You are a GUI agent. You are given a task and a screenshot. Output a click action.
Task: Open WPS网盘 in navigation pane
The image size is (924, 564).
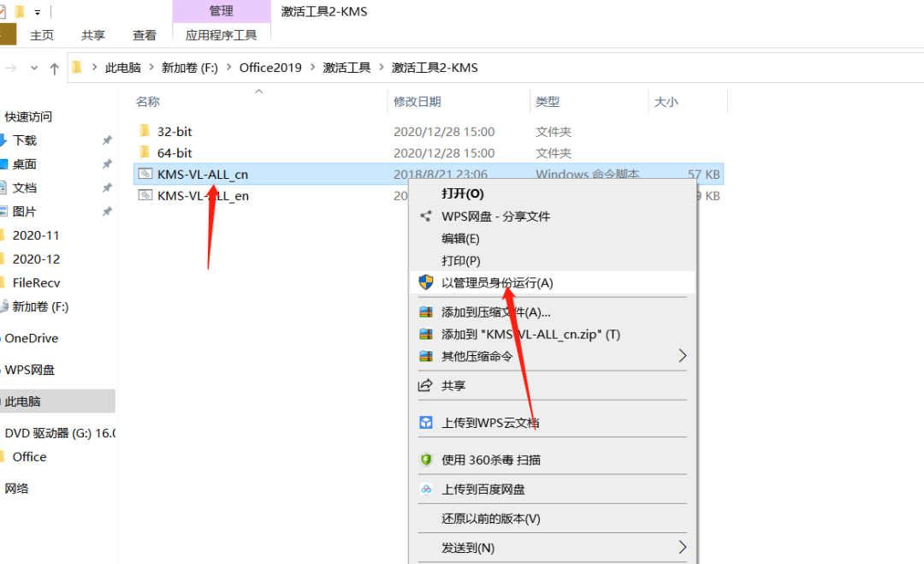[29, 370]
